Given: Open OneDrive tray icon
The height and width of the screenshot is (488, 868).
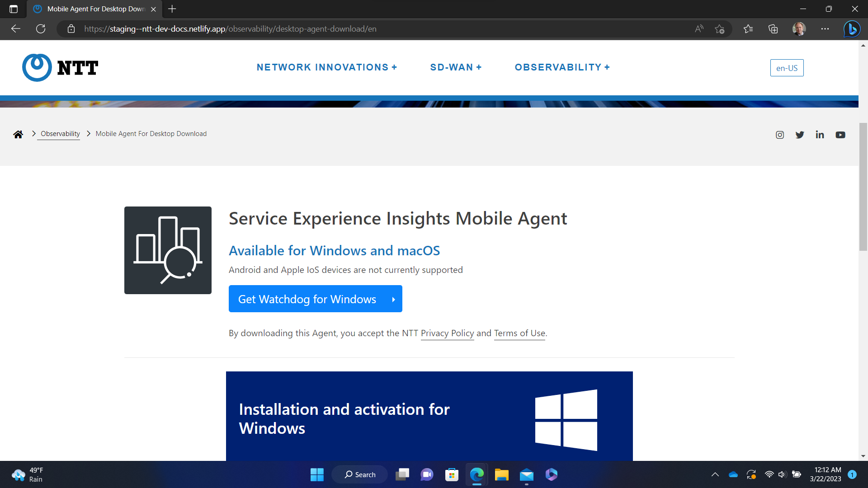Looking at the screenshot, I should (733, 474).
